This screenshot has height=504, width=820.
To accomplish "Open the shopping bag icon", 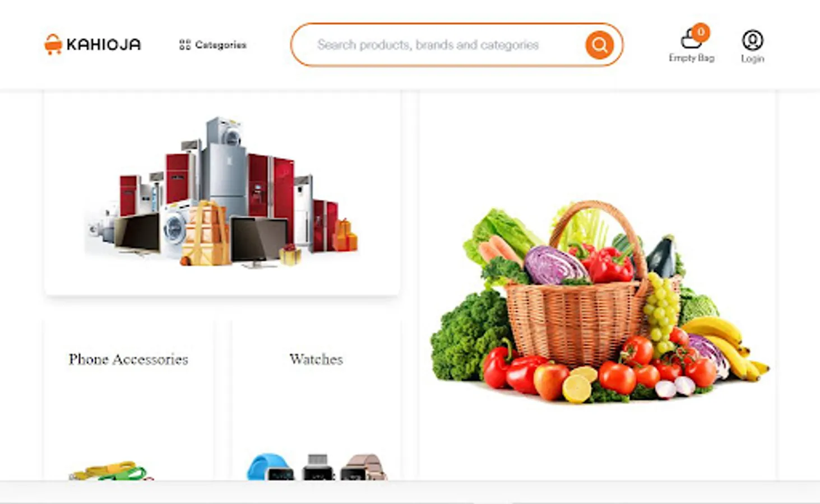I will [691, 40].
